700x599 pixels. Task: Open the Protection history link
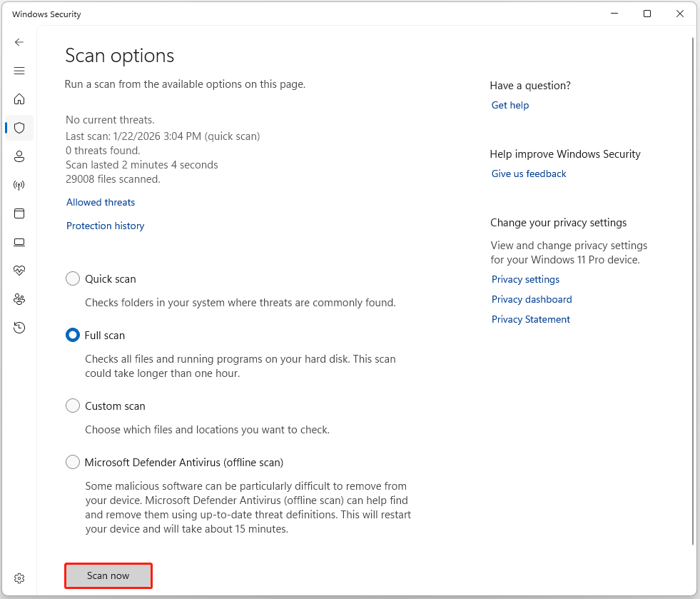[x=105, y=226]
